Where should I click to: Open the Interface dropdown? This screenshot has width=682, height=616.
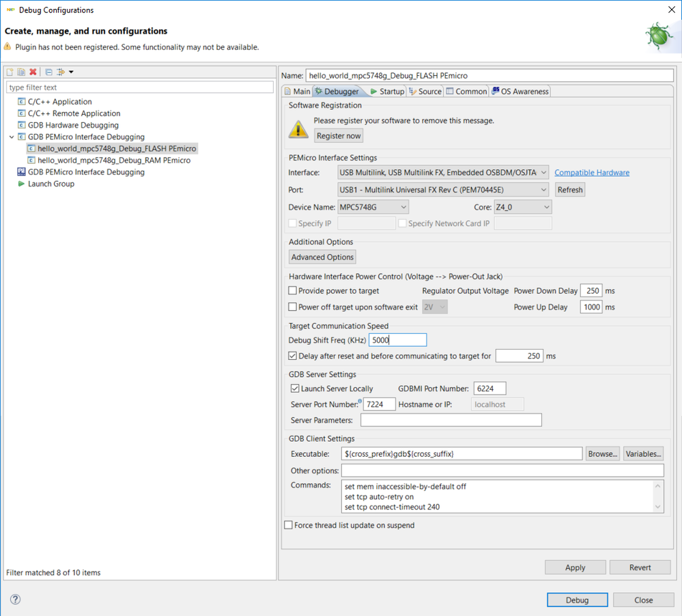click(x=443, y=172)
